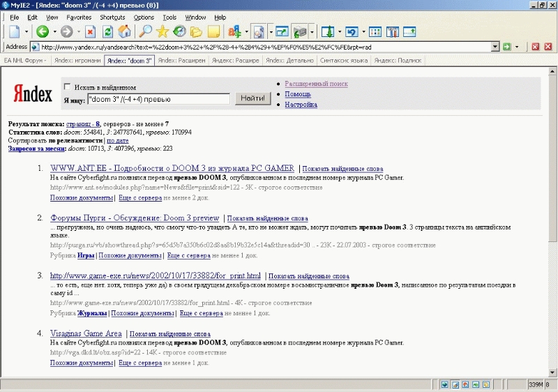The height and width of the screenshot is (392, 558).
Task: Open the zoom icon dropdown arrow
Action: (271, 31)
